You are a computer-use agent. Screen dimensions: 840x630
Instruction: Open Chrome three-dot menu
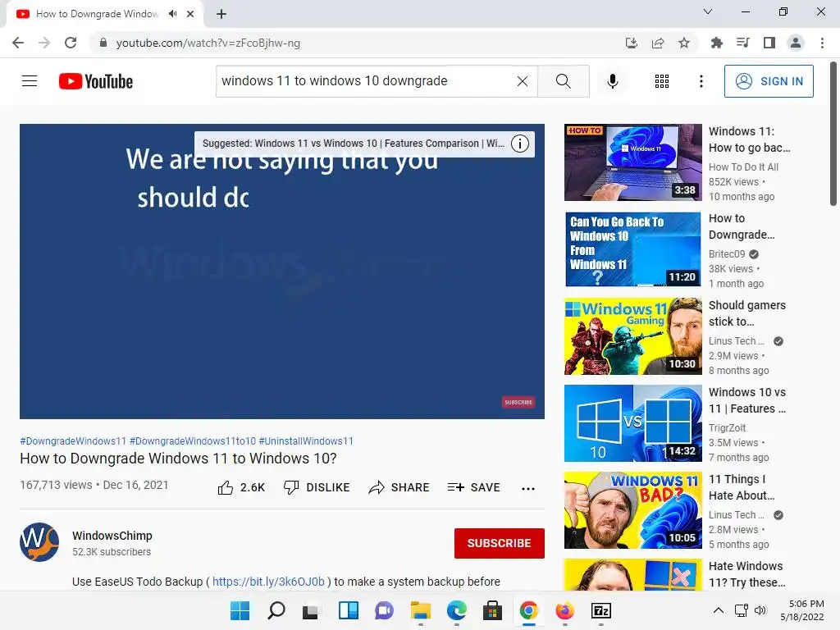(x=822, y=43)
